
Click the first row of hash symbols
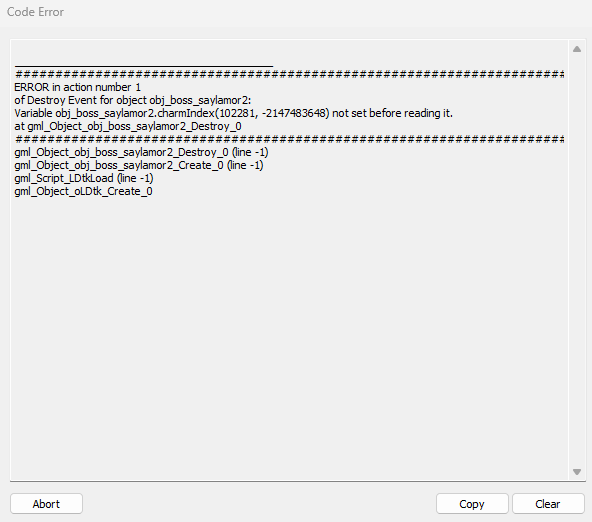click(289, 74)
